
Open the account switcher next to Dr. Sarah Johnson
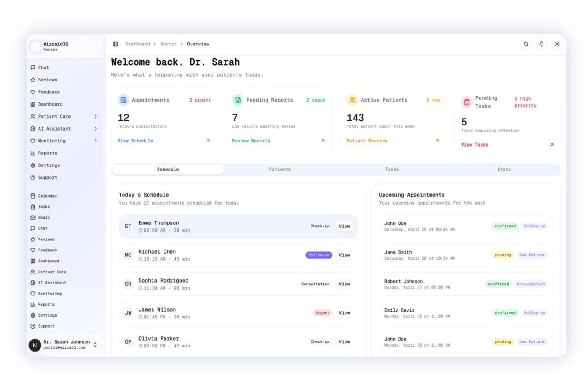(x=95, y=345)
